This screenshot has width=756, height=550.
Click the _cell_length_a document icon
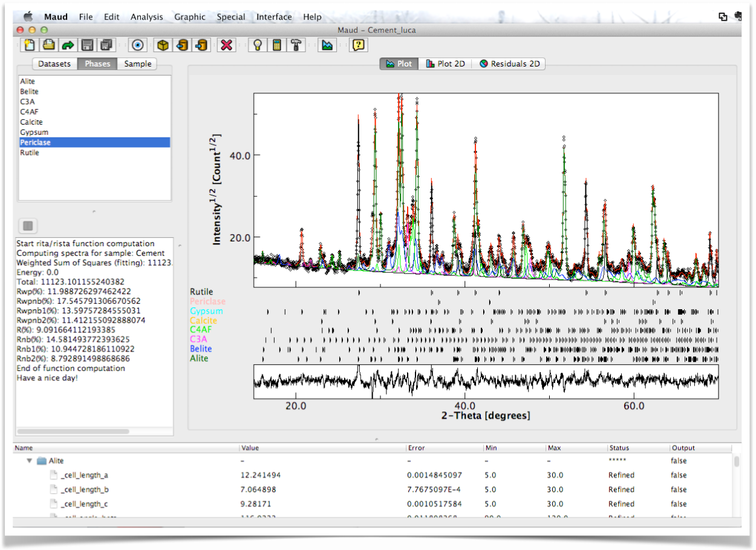[x=53, y=476]
